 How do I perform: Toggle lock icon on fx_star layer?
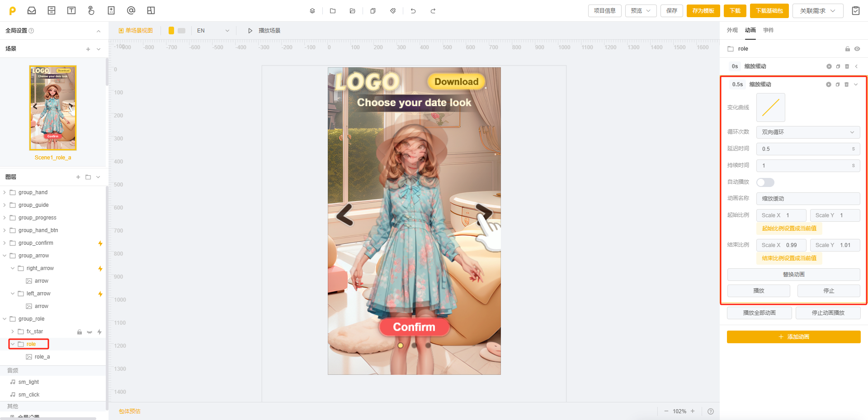point(80,332)
